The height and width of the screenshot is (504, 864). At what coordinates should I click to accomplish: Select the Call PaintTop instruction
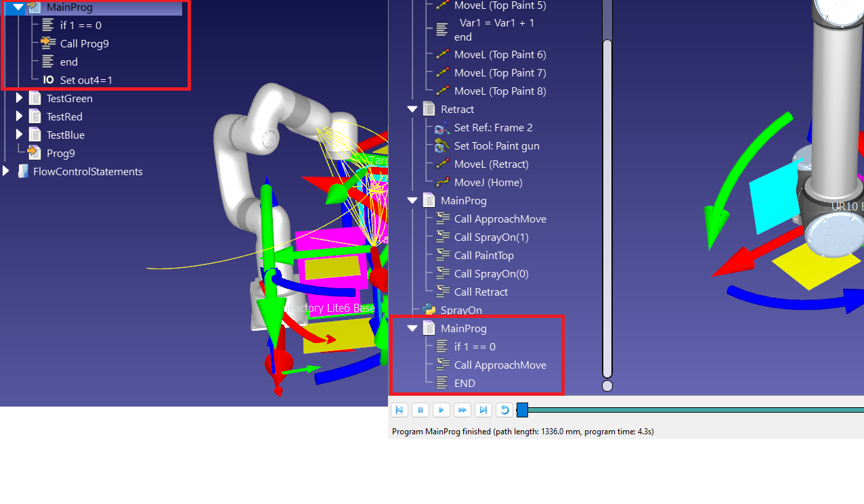tap(483, 256)
